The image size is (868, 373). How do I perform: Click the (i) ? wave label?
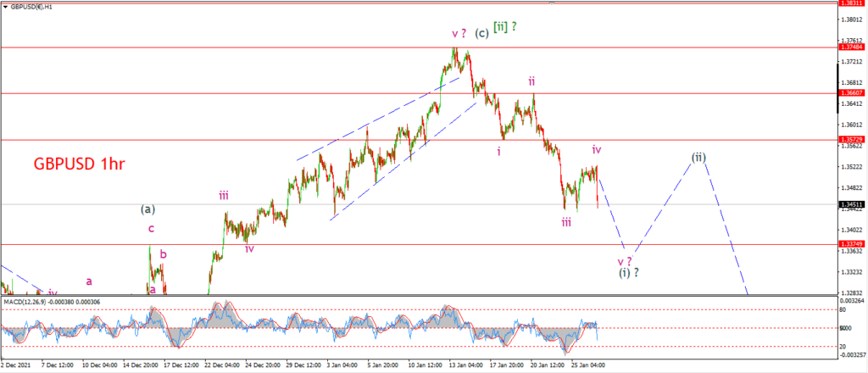tap(630, 273)
